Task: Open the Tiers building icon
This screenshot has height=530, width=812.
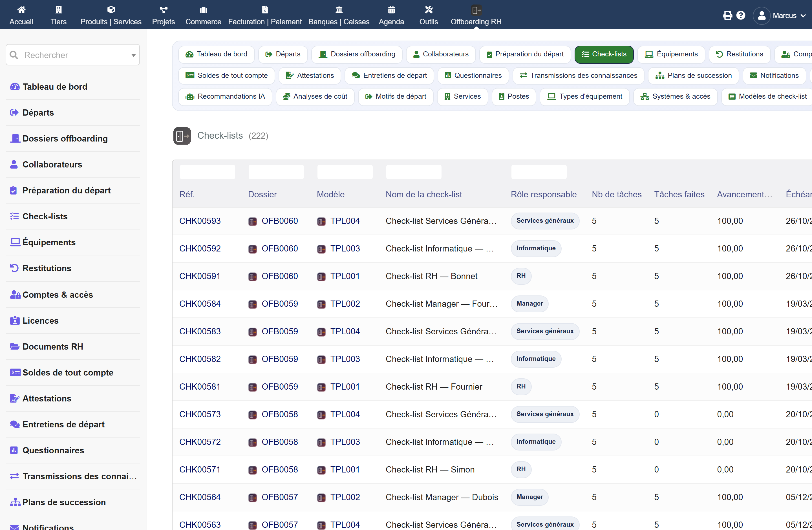Action: click(x=59, y=10)
